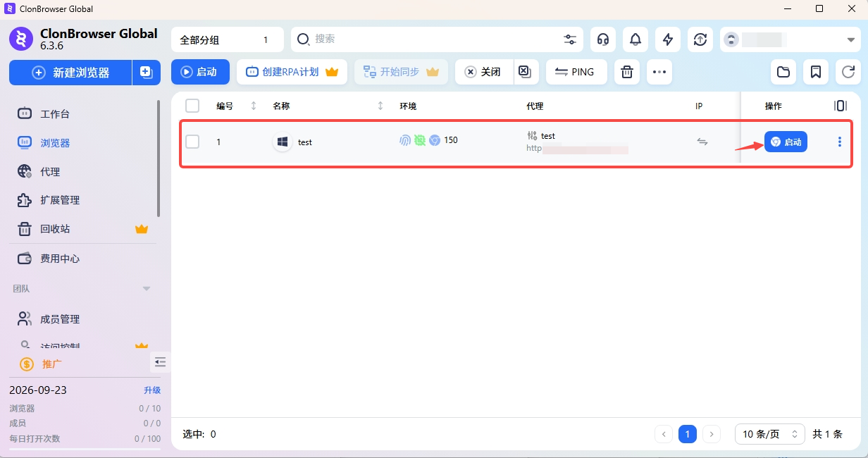This screenshot has height=458, width=868.
Task: Click the fingerprint icon in test row
Action: [405, 140]
